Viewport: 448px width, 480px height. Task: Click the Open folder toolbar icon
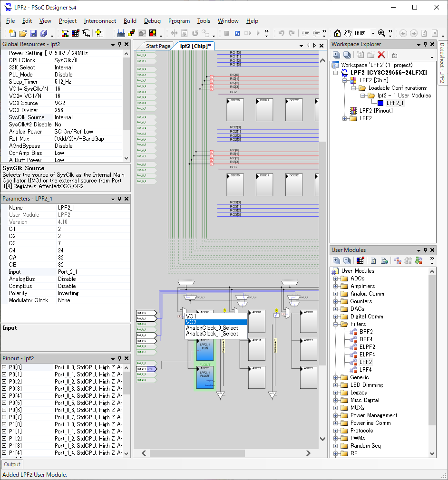click(x=23, y=33)
